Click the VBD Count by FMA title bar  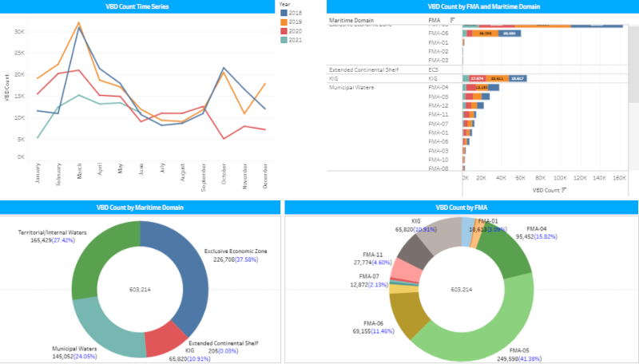(x=461, y=207)
